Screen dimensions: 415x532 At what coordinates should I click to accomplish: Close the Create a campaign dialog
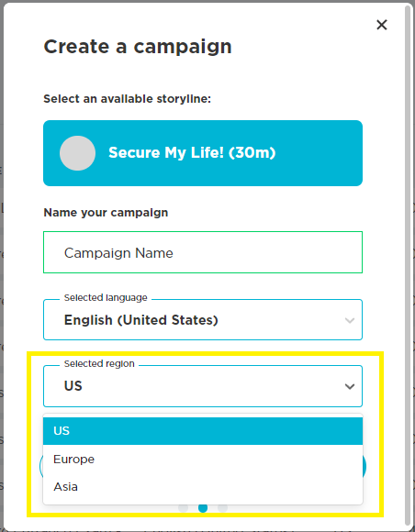click(382, 25)
